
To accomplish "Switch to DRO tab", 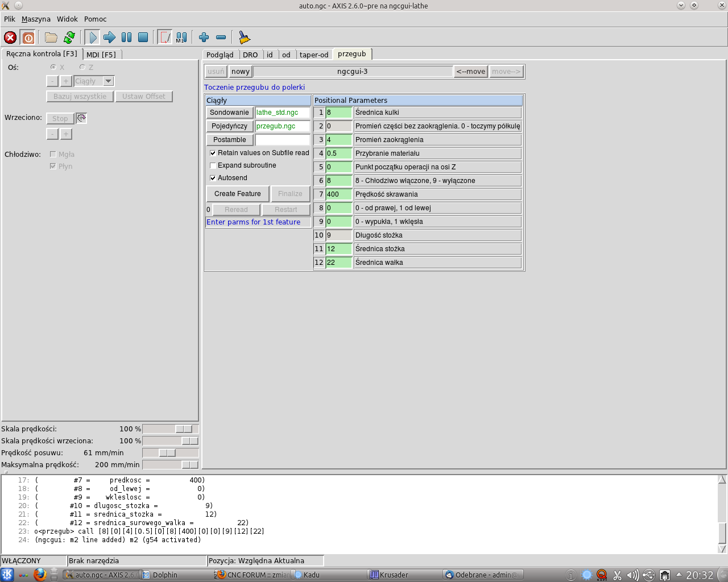I will 250,55.
